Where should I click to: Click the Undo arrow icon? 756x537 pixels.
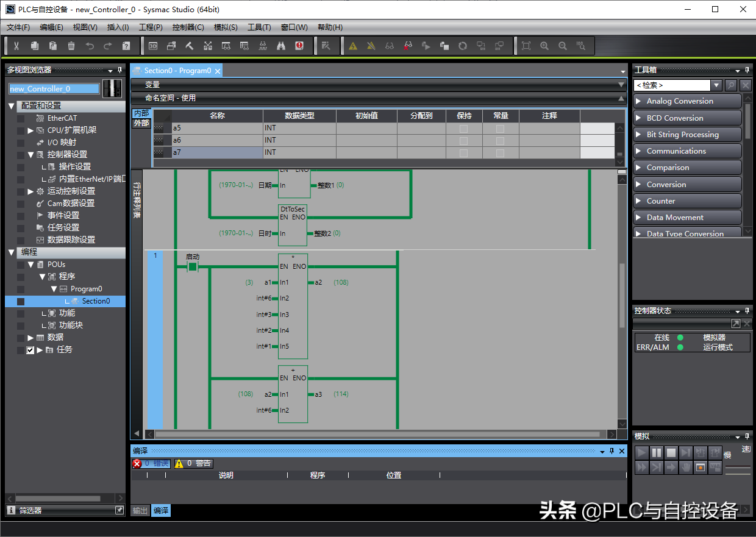tap(90, 46)
